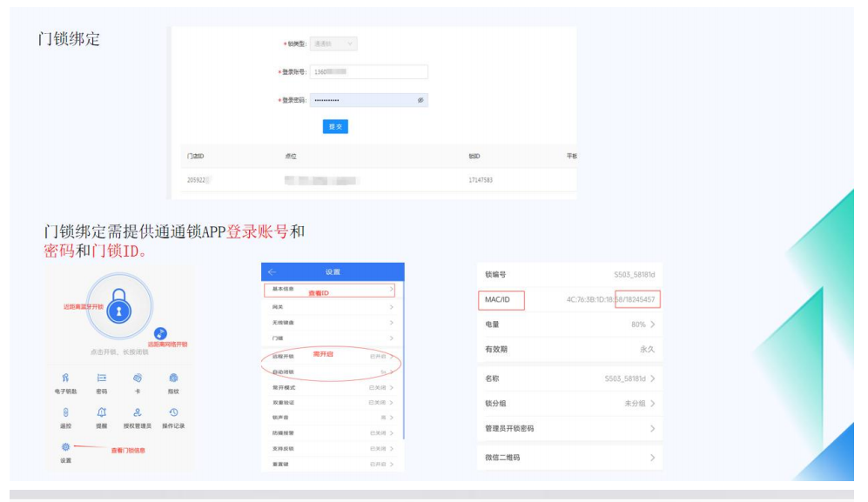Click the 点位 column header
Screen dimensions: 868x502
tap(291, 156)
